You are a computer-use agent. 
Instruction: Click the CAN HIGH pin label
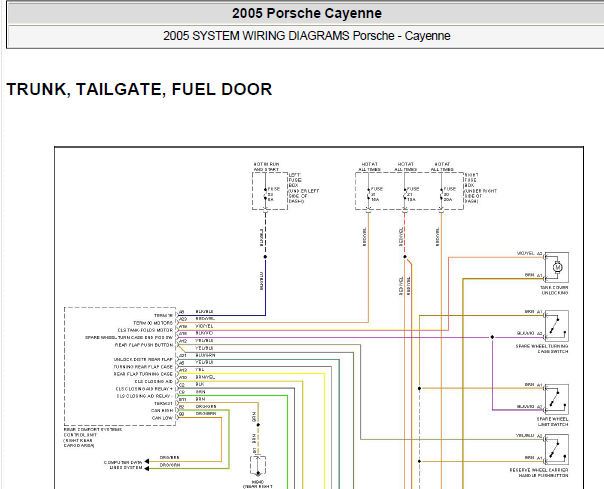pyautogui.click(x=162, y=411)
